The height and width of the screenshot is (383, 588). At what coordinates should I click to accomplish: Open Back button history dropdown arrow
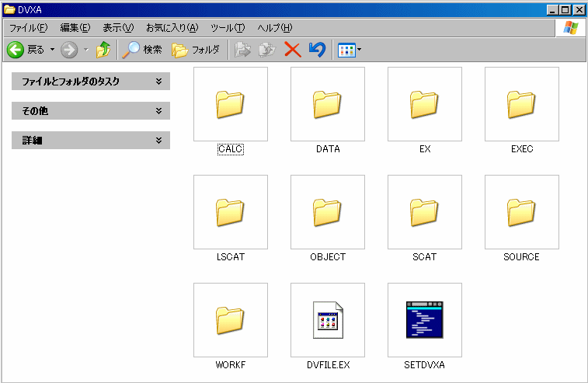52,50
